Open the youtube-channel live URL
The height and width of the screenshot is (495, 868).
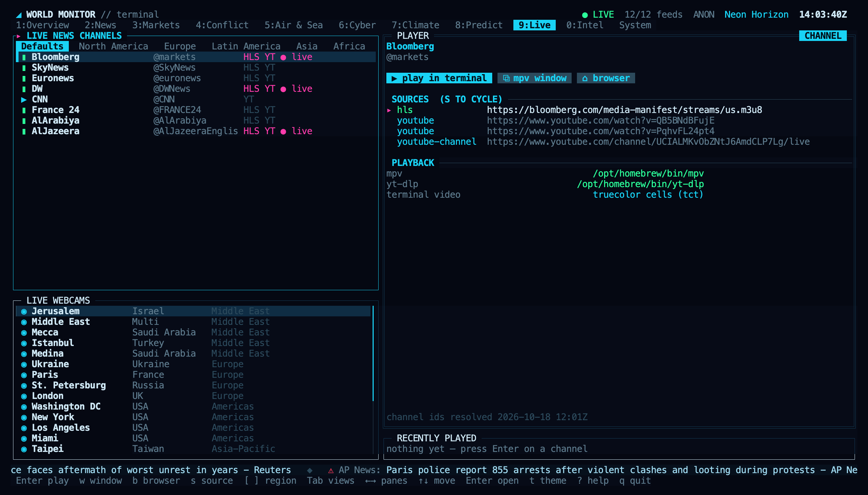[648, 142]
